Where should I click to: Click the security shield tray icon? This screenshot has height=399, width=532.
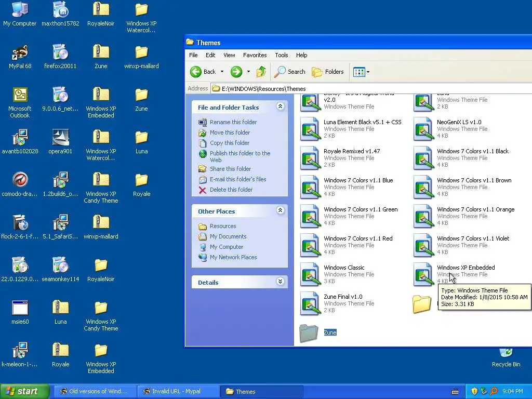[474, 392]
